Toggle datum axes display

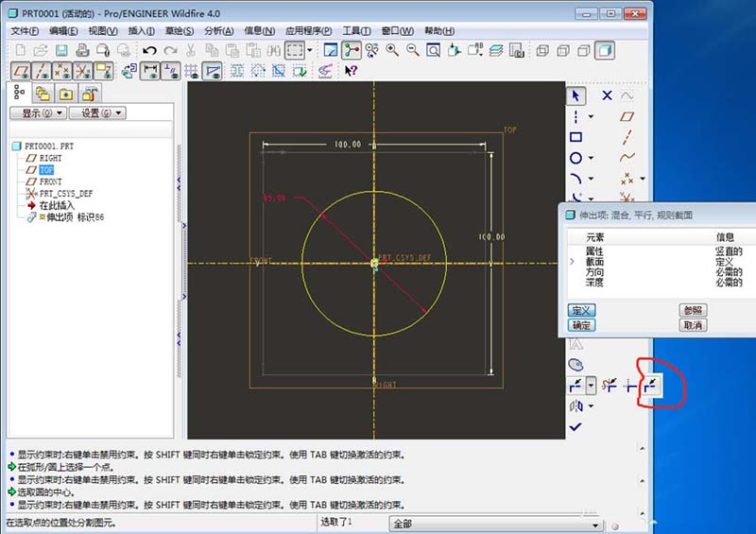[42, 71]
